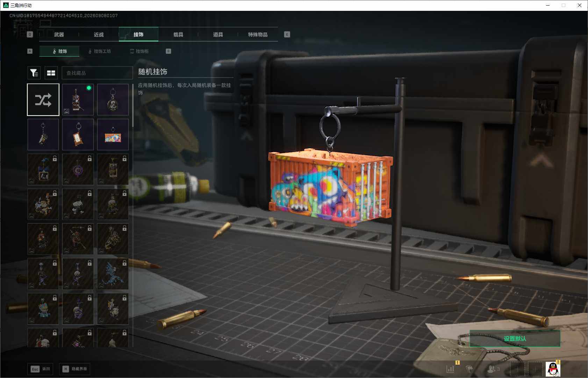This screenshot has height=378, width=588.
Task: Open the 近战 melee tab
Action: (99, 34)
